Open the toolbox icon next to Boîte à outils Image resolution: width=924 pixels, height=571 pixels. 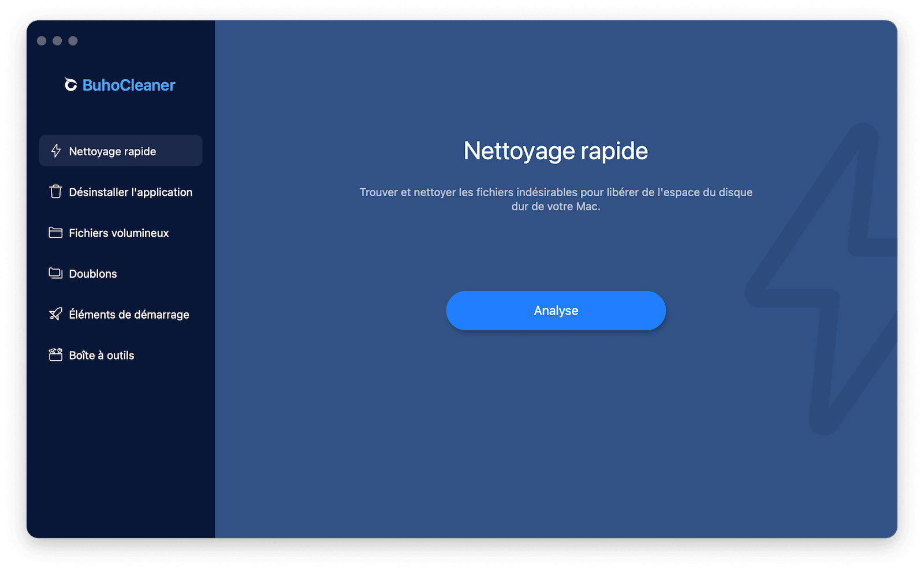click(55, 354)
